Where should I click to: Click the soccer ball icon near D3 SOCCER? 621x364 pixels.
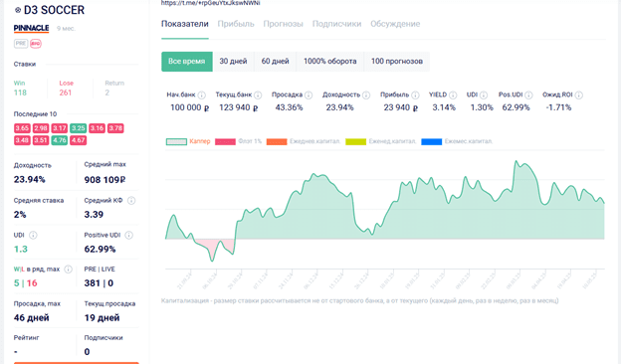(x=18, y=10)
